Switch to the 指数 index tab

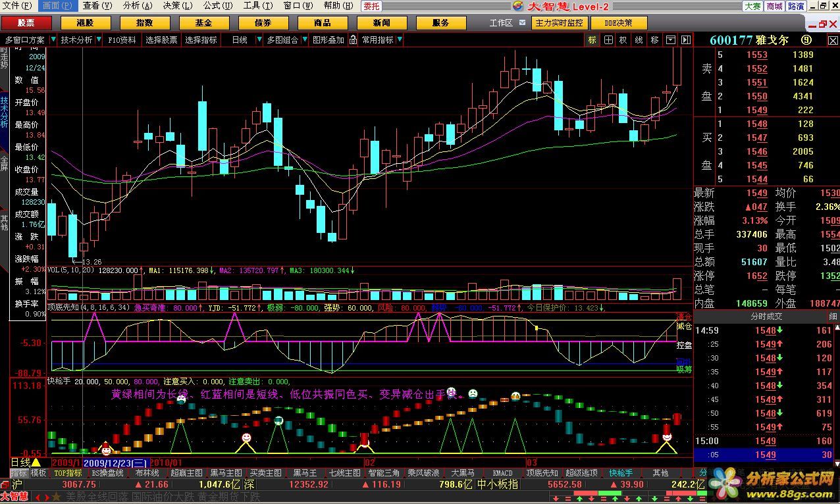click(x=144, y=23)
